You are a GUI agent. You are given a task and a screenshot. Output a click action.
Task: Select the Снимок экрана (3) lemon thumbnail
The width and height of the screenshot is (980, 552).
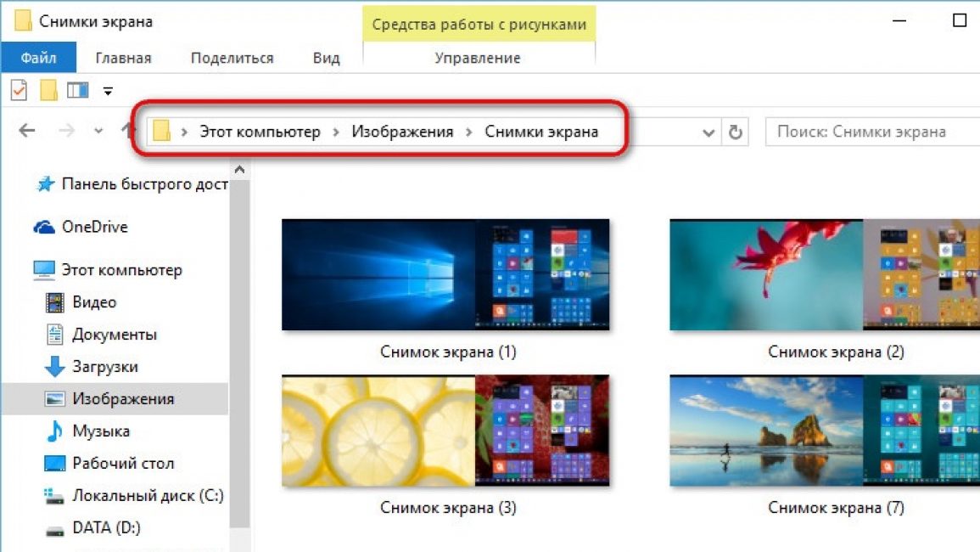[445, 431]
